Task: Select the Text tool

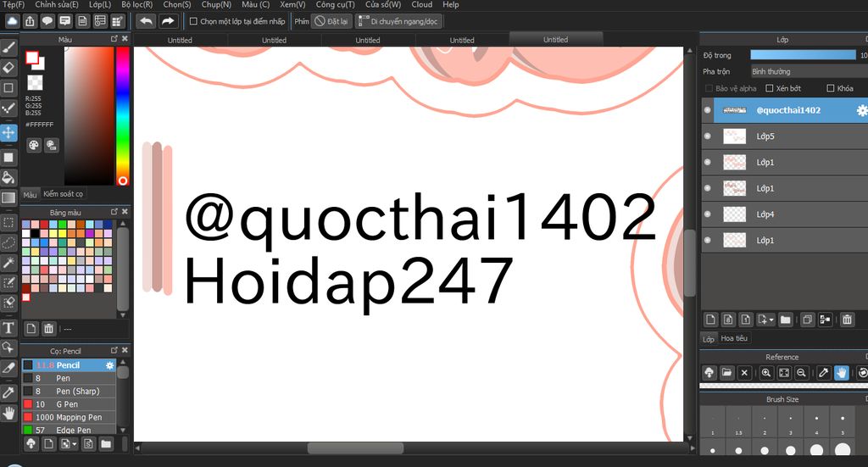Action: 8,327
